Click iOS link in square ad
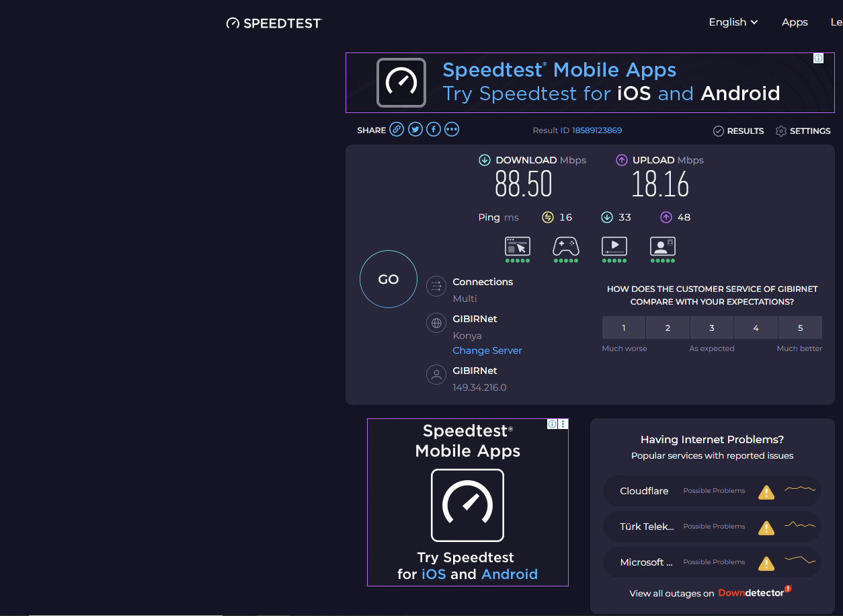Viewport: 843px width, 616px height. 434,574
